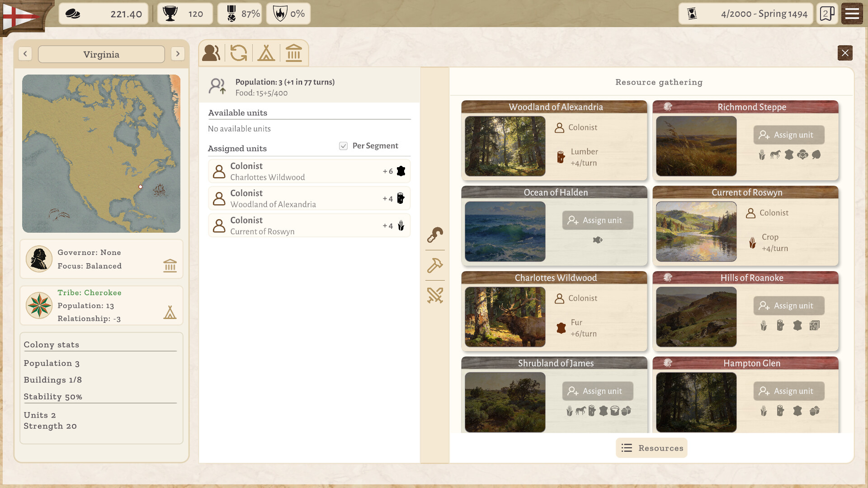Switch to the trade routes cycle tab
The height and width of the screenshot is (488, 868).
[x=239, y=53]
